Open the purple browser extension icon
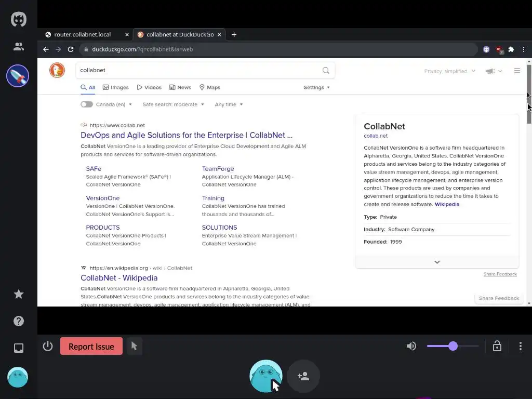 486,49
